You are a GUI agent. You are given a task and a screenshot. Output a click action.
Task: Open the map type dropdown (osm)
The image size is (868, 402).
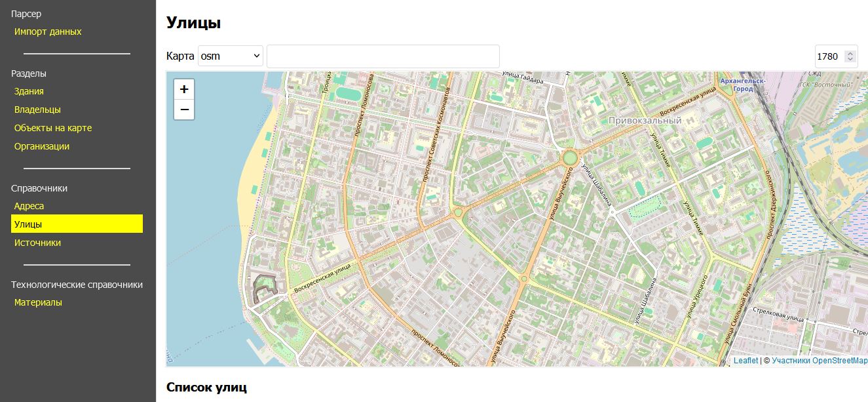point(230,56)
